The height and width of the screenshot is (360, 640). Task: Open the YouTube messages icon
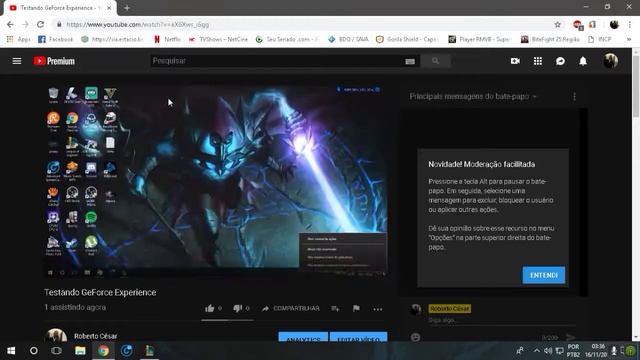tap(560, 61)
